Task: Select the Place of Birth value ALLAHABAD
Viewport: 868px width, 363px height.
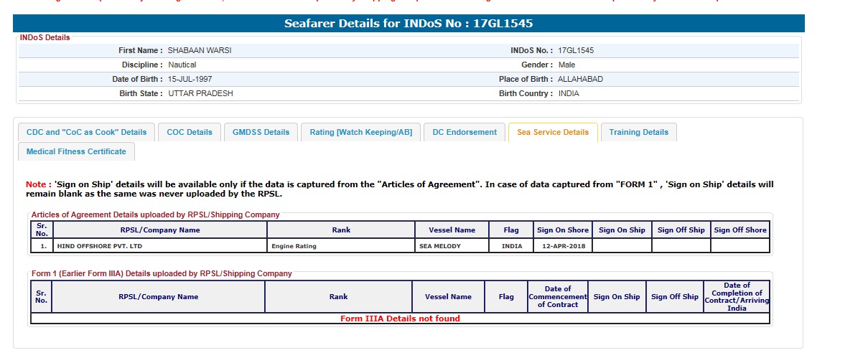Action: click(580, 79)
